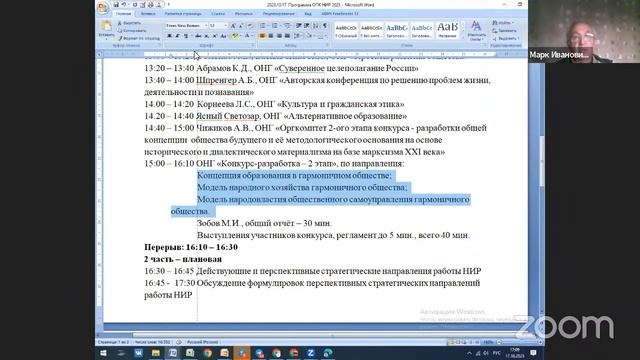Toggle strikethrough formatting

point(198,36)
